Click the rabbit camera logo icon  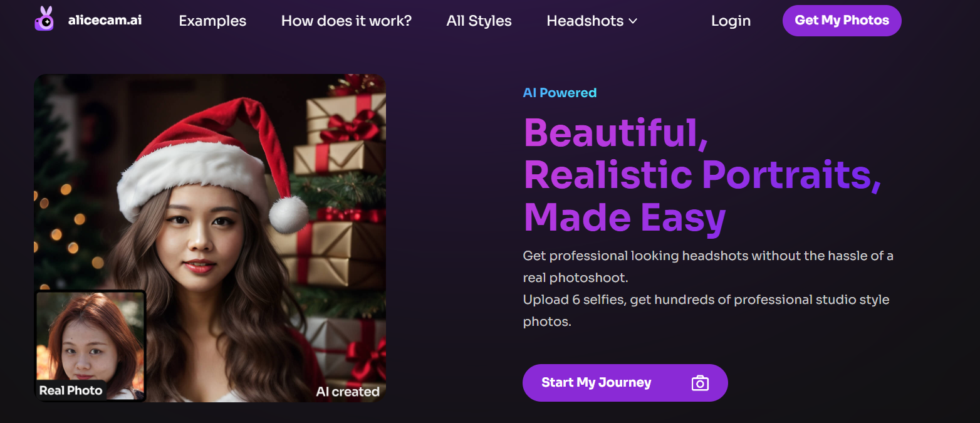(44, 19)
